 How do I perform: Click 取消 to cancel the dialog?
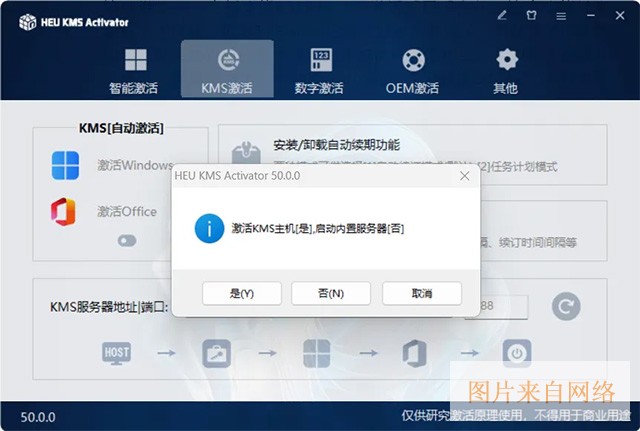pyautogui.click(x=421, y=293)
